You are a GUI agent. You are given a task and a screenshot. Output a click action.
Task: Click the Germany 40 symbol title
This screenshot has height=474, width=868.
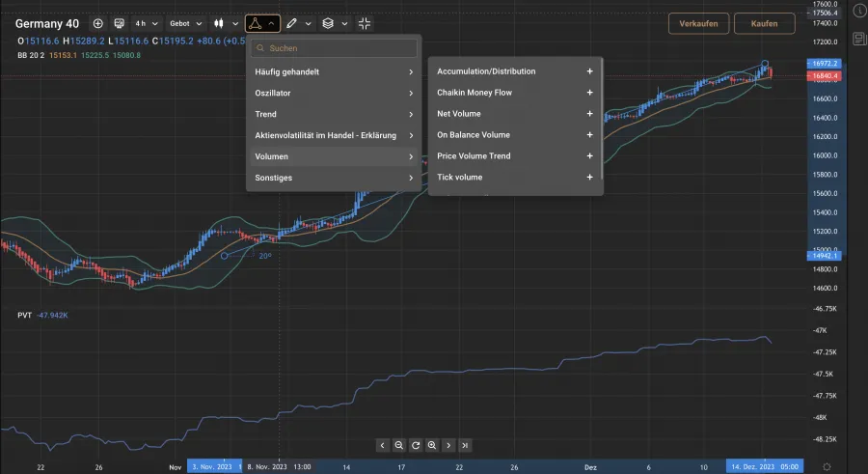47,23
